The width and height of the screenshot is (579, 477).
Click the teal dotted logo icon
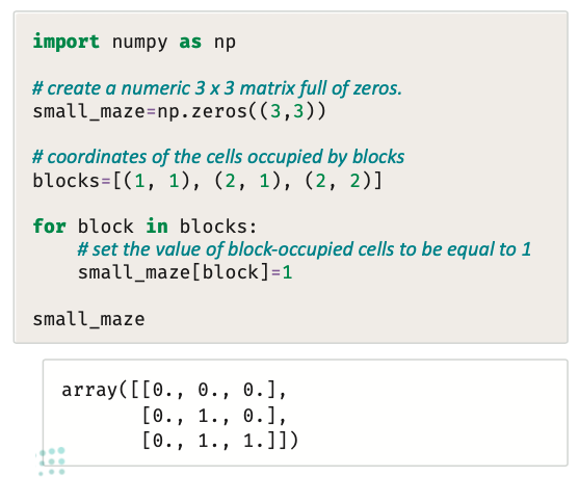point(51,461)
